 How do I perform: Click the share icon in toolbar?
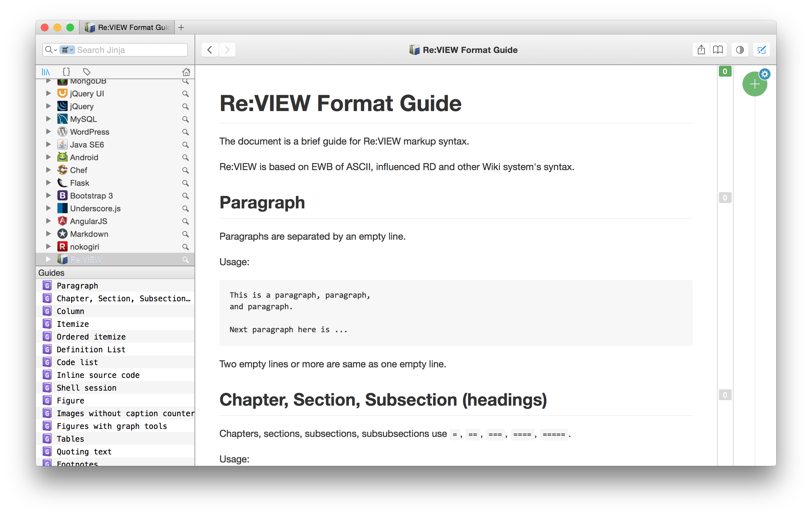coord(701,50)
